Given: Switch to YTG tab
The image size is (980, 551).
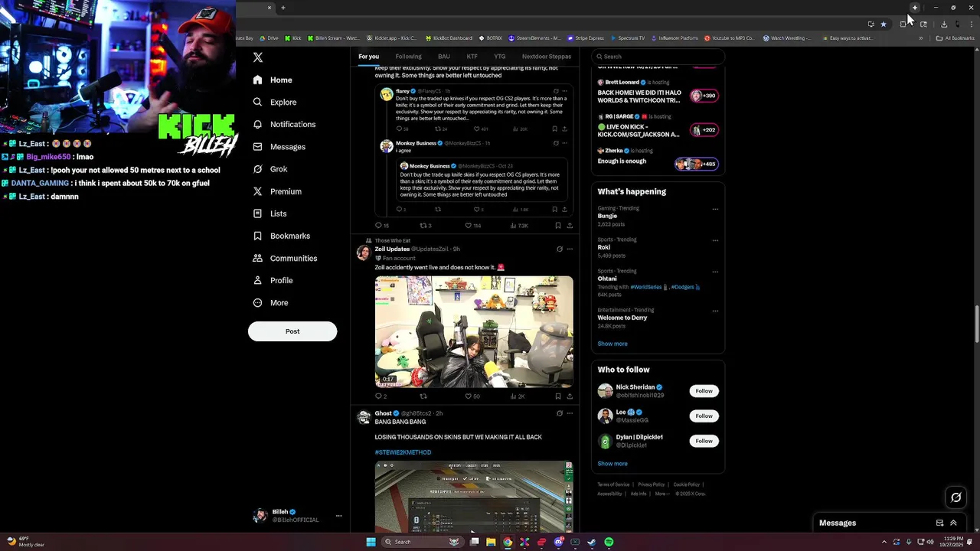Looking at the screenshot, I should (500, 57).
